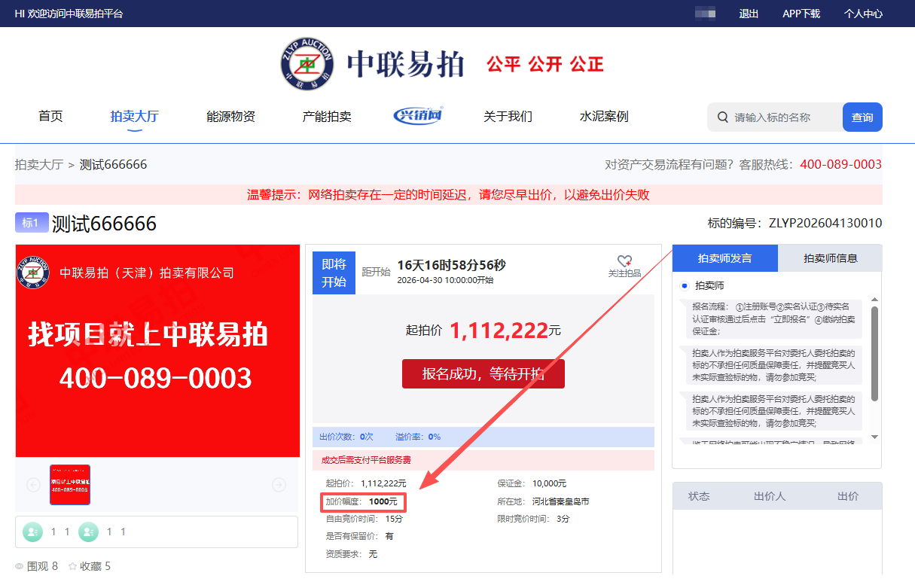Click the blue 拍卖师 bullet icon
The image size is (915, 588).
tap(684, 286)
